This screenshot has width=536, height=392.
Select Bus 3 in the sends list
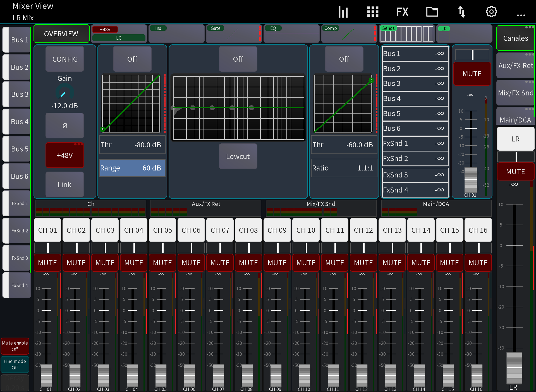(x=415, y=83)
